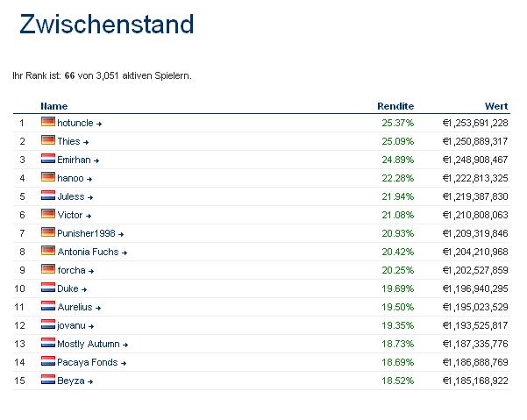Click the Name column header
Image resolution: width=527 pixels, height=420 pixels.
53,106
